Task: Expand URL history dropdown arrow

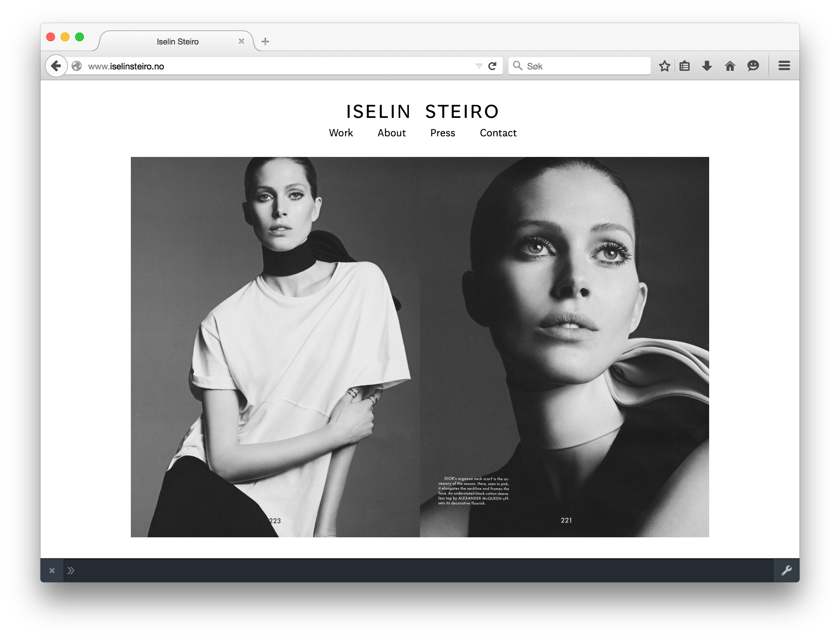Action: tap(479, 66)
